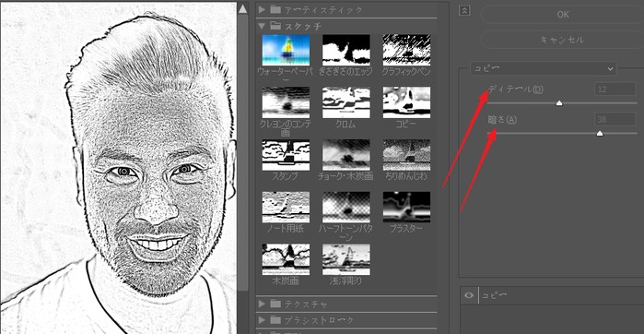Open the コピー filter dropdown
Screen dimensions: 644x334
tap(544, 68)
